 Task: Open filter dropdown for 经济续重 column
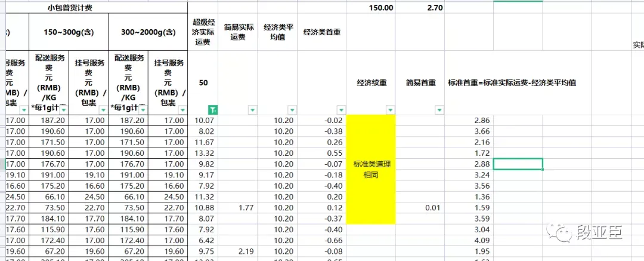(390, 110)
